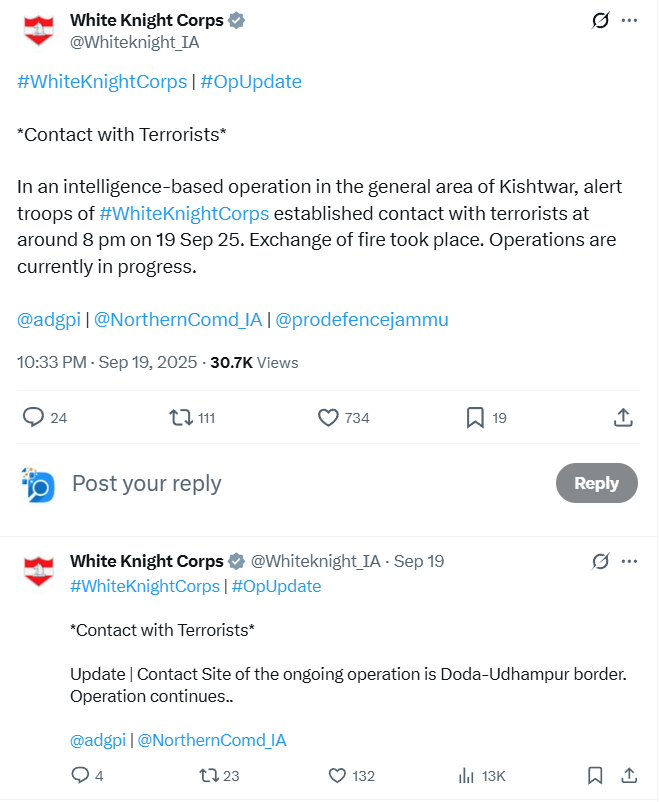The image size is (659, 802).
Task: Open White Knight Corps avatar on main post
Action: (38, 30)
